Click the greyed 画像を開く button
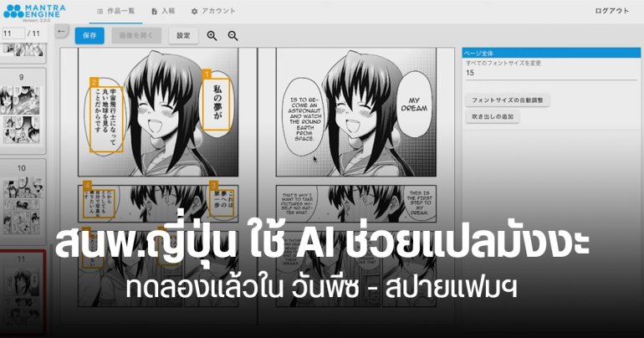The width and height of the screenshot is (644, 338). coord(136,36)
